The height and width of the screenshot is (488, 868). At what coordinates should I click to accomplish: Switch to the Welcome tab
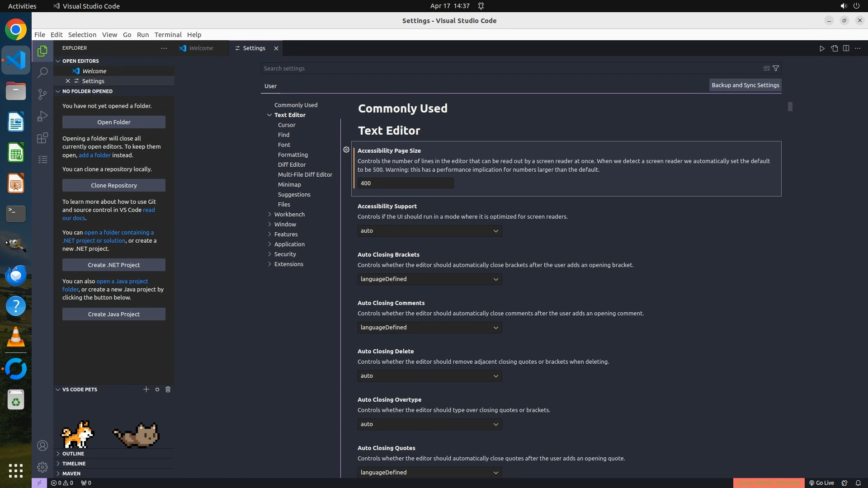pyautogui.click(x=201, y=48)
